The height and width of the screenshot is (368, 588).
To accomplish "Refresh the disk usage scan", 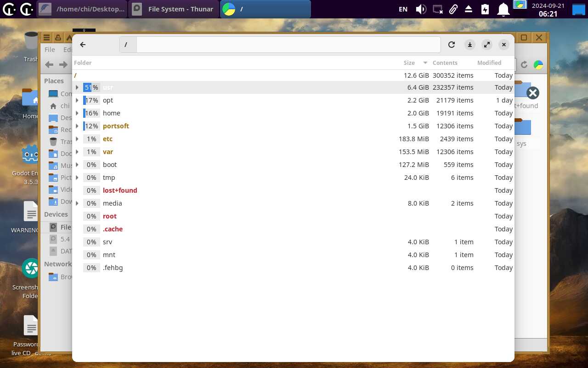I will click(x=452, y=45).
